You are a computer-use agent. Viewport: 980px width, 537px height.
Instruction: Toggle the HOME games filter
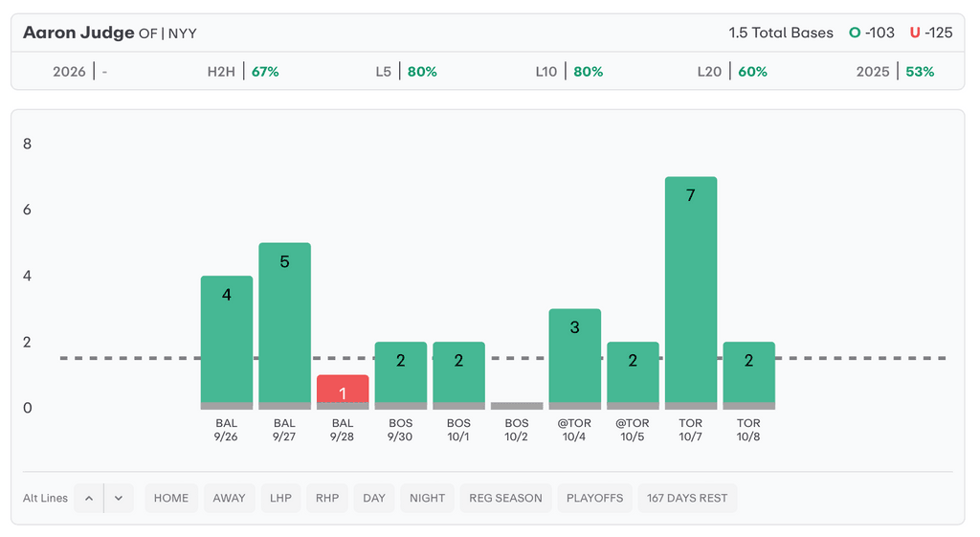[x=171, y=498]
